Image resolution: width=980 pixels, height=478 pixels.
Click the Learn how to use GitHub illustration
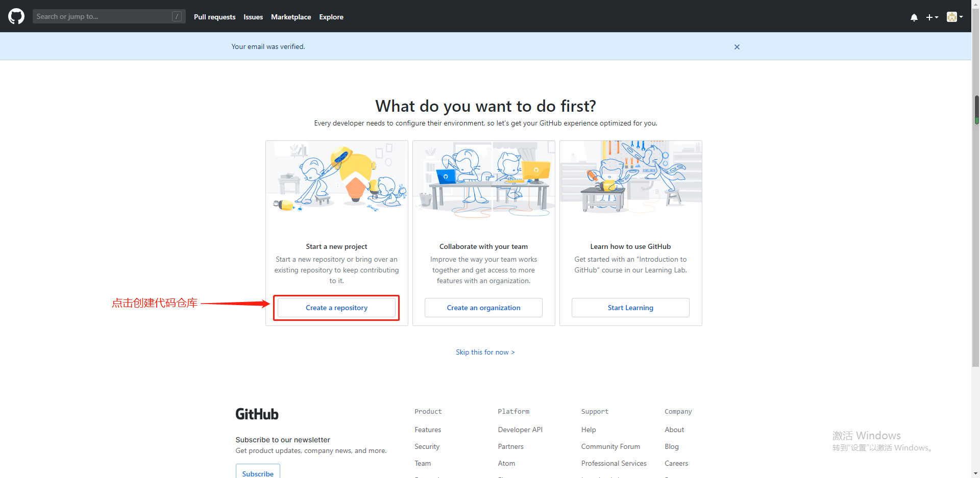pos(630,179)
